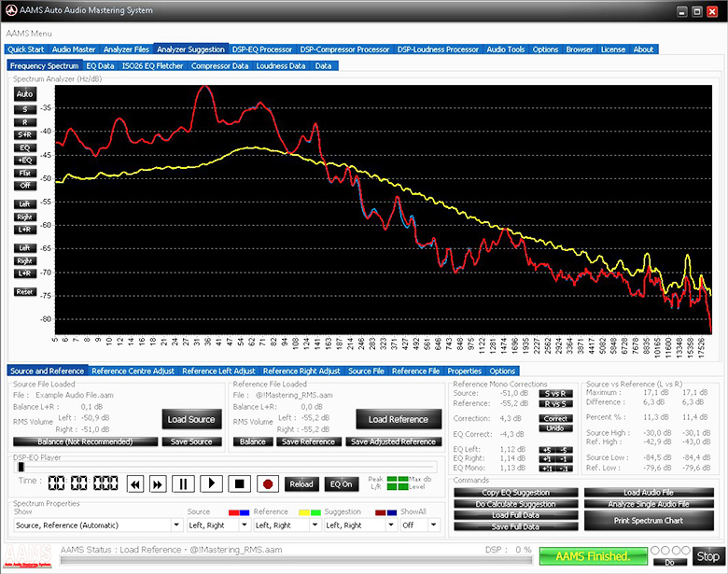Click the AAMS logo in the title bar
The width and height of the screenshot is (728, 574).
(x=11, y=9)
